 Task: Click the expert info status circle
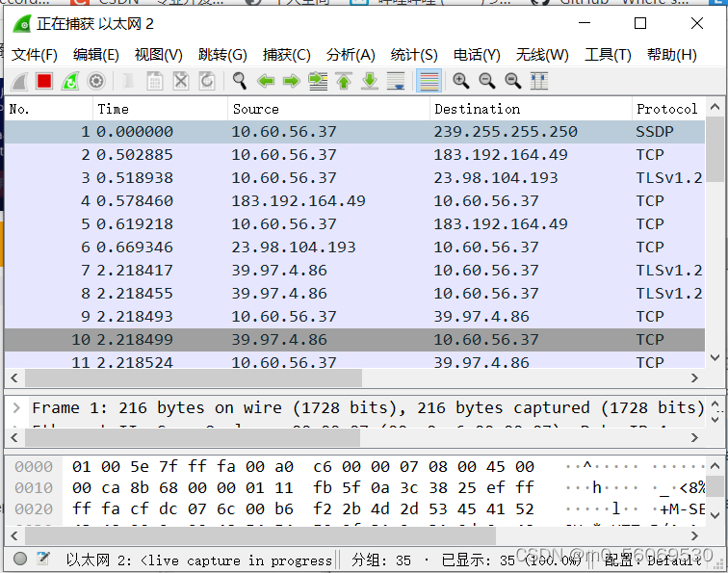pyautogui.click(x=20, y=559)
